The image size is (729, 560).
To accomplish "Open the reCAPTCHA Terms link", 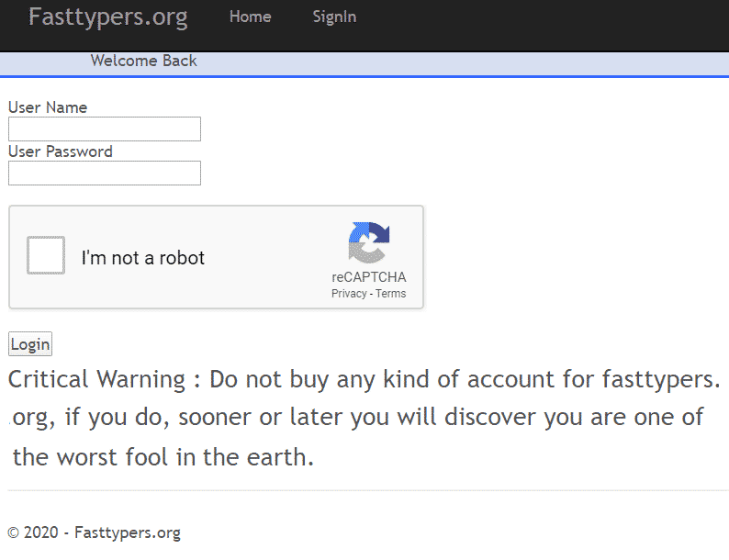I will (390, 294).
